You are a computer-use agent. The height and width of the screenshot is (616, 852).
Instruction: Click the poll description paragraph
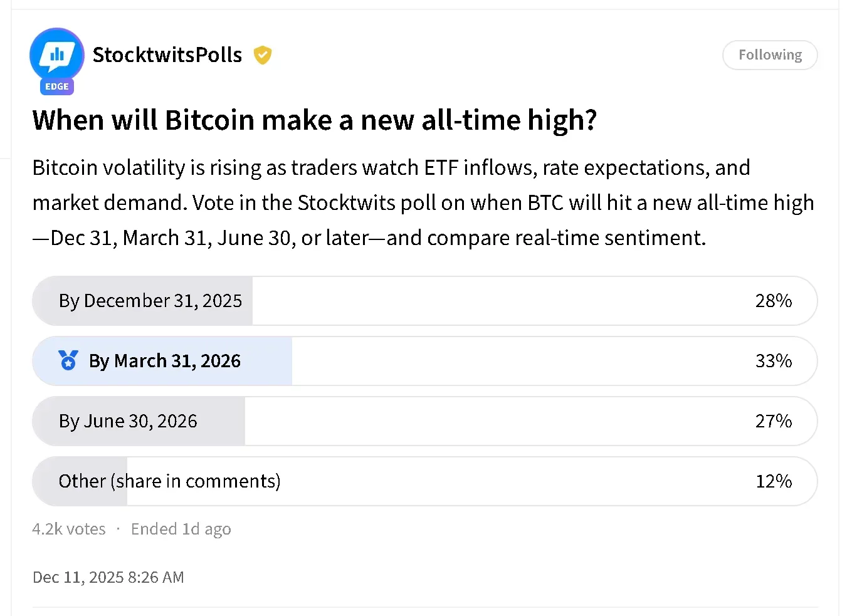point(423,202)
